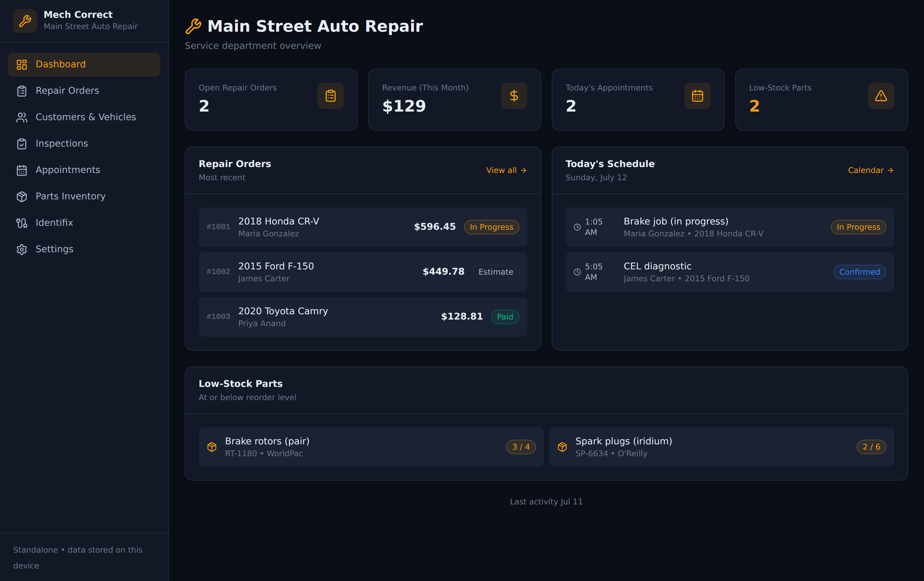Navigate to Inspections
924x581 pixels.
(x=84, y=144)
